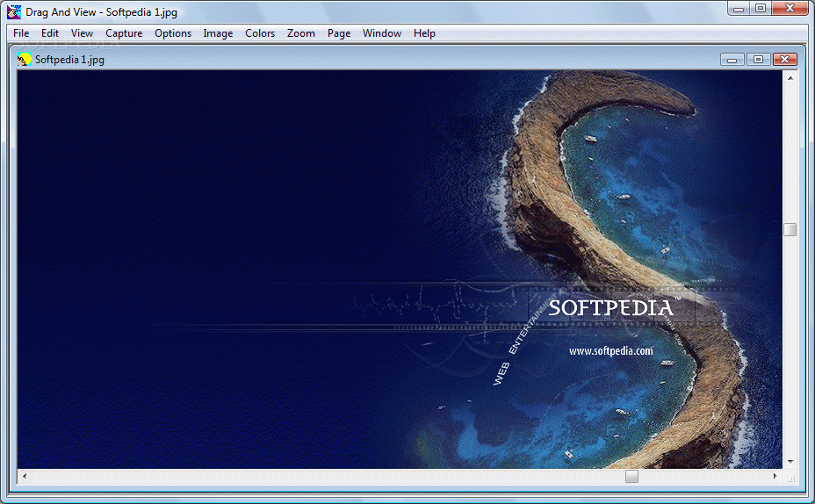Screen dimensions: 815x504
Task: Click the vertical scrollbar down arrow
Action: pos(790,461)
